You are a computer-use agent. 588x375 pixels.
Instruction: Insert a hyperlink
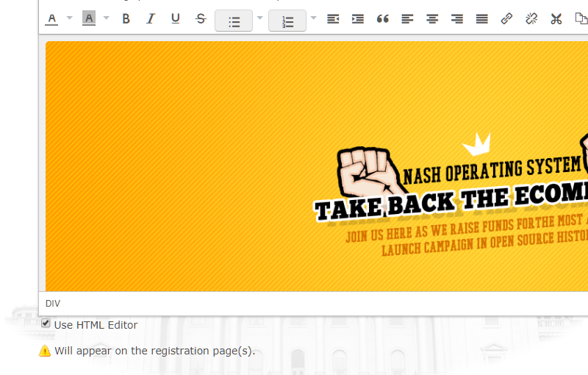(x=506, y=19)
